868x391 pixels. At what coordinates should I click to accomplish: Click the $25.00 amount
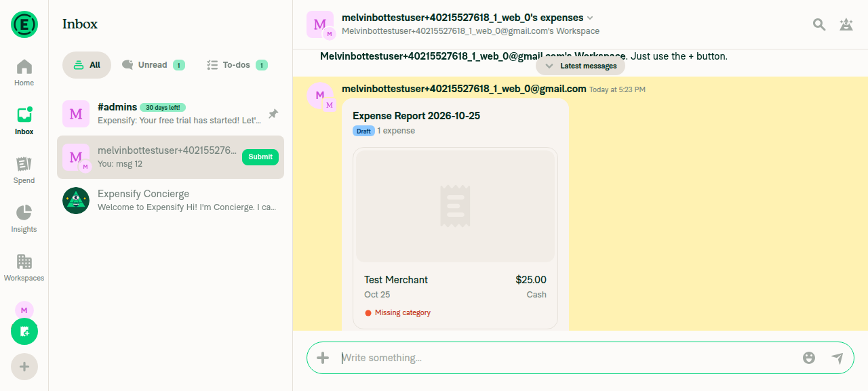point(531,280)
